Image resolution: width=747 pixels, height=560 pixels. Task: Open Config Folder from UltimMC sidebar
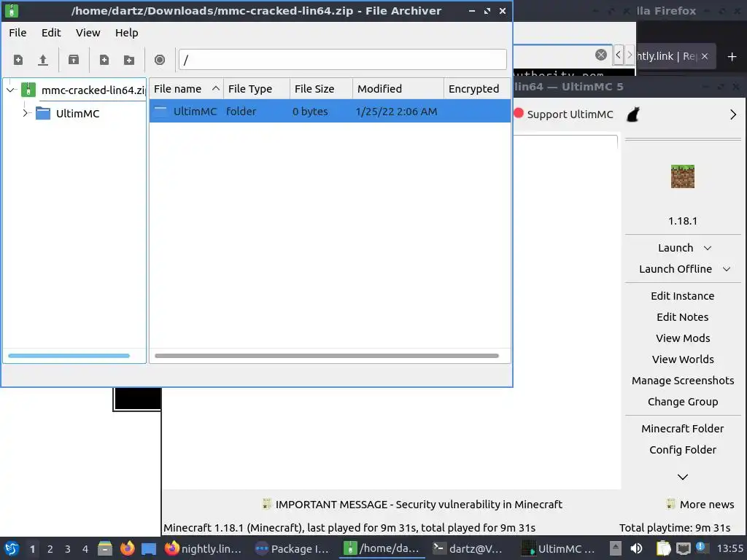tap(683, 450)
